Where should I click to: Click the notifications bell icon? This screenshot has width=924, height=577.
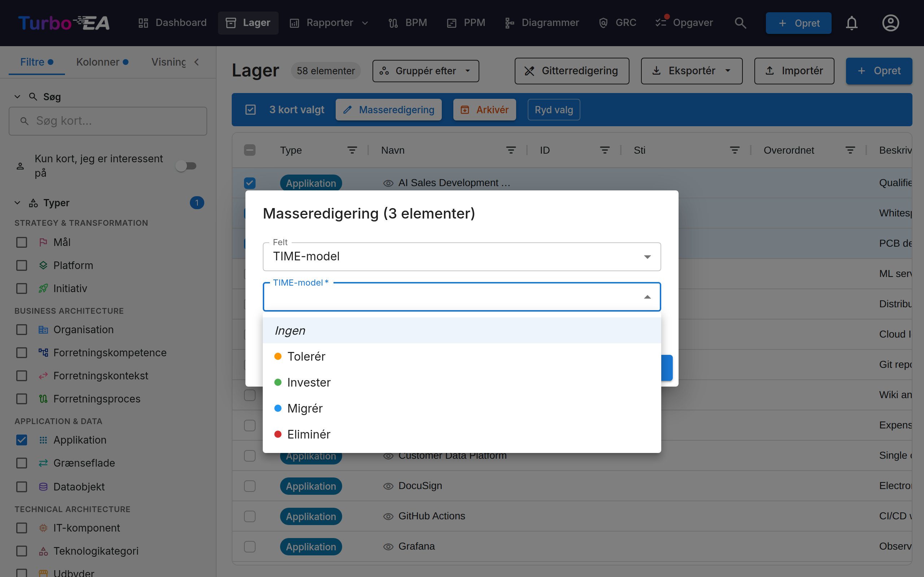(x=851, y=23)
